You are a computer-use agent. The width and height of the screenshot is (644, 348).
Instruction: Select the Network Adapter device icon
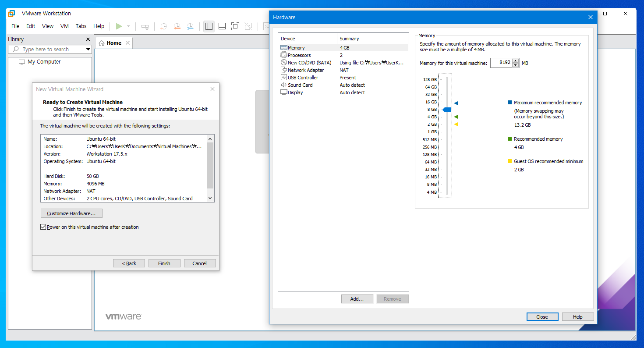pyautogui.click(x=284, y=70)
